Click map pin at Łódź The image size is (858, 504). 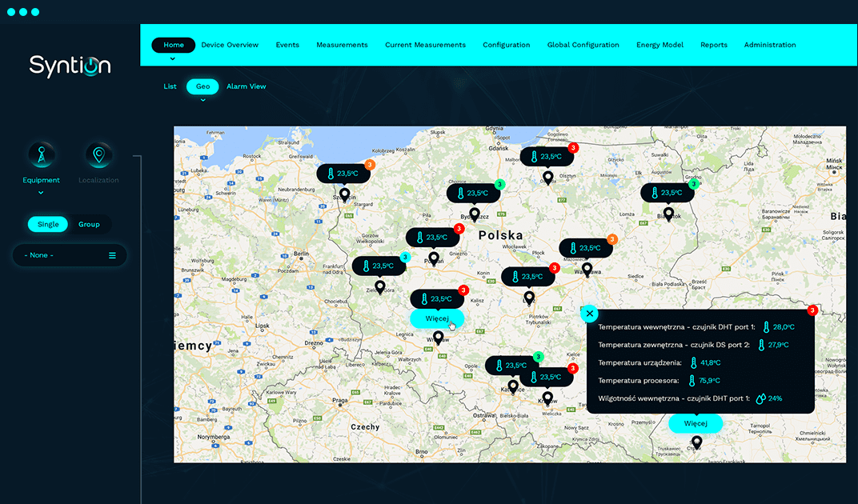[x=528, y=297]
